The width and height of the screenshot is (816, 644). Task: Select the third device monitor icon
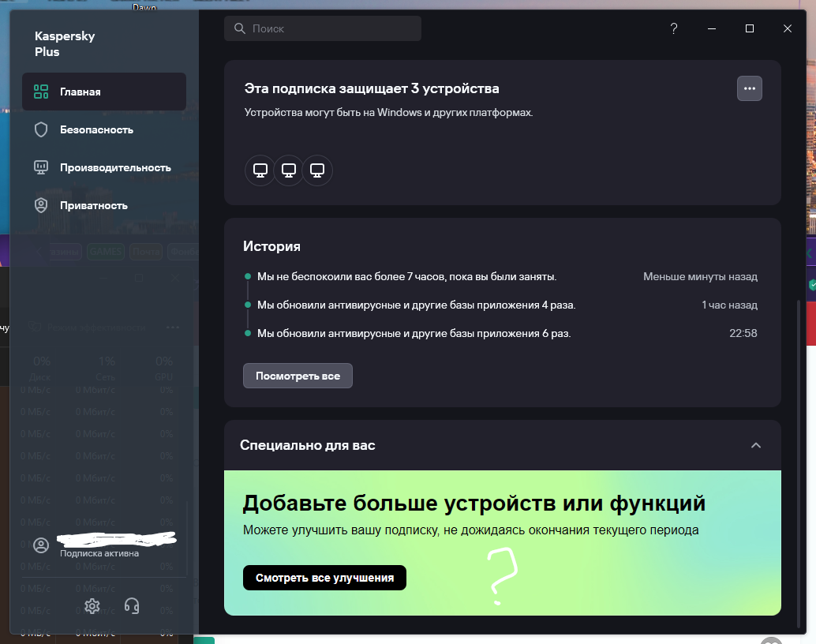tap(317, 170)
